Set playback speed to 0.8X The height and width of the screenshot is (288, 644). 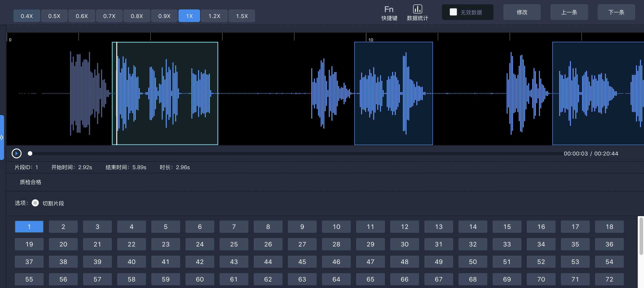(x=137, y=16)
